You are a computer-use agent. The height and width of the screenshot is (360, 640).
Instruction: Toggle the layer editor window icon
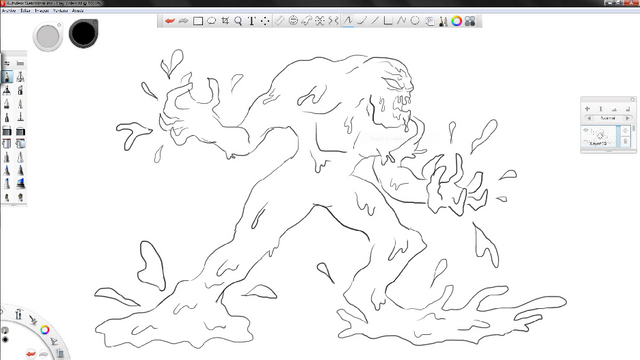point(429,21)
